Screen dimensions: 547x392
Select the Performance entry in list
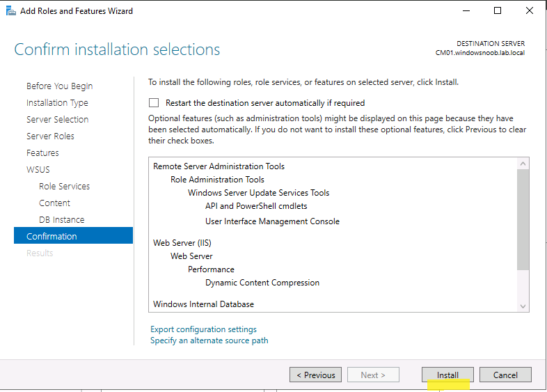(x=211, y=269)
